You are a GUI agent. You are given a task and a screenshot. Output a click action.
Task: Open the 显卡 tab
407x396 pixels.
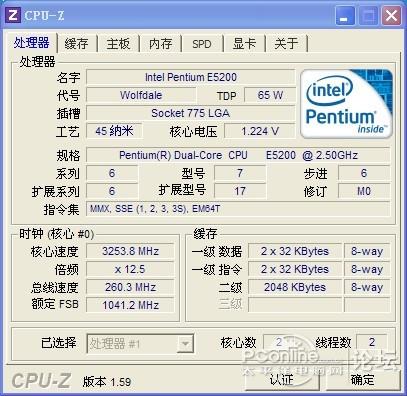click(x=244, y=44)
